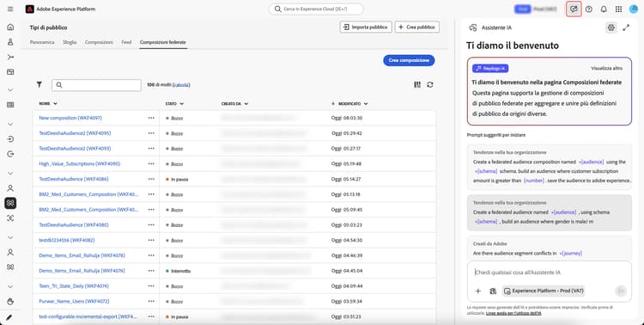Image resolution: width=644 pixels, height=325 pixels.
Task: Open the hamburger navigation menu
Action: click(x=10, y=9)
